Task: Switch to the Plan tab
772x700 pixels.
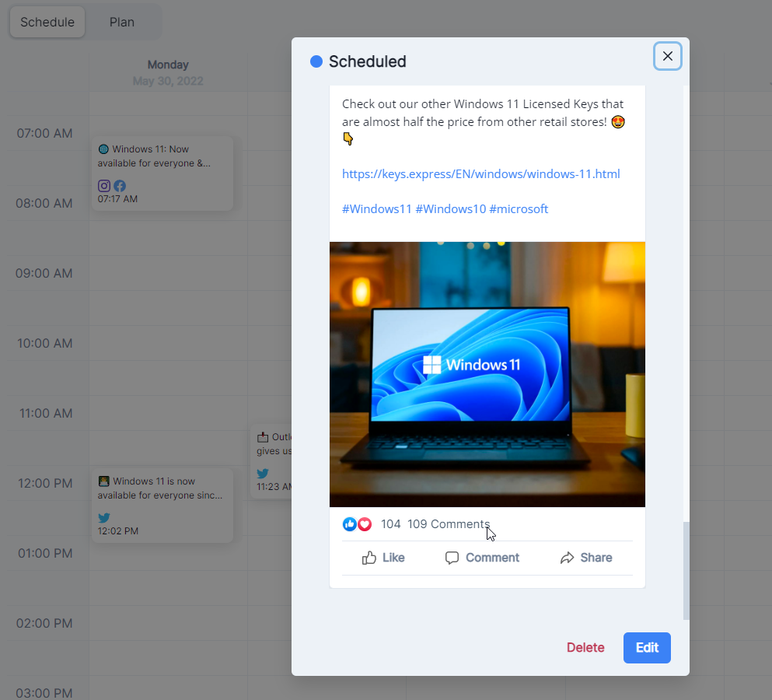Action: click(122, 22)
